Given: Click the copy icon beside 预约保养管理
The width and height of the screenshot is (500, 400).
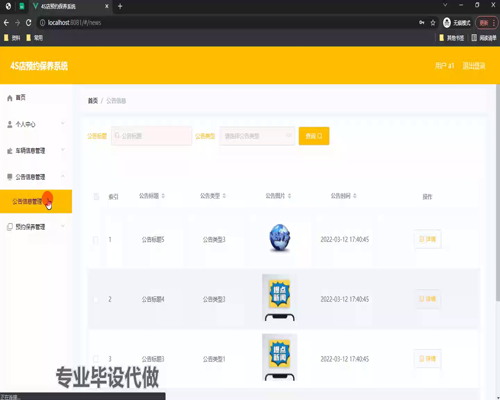Looking at the screenshot, I should click(10, 227).
